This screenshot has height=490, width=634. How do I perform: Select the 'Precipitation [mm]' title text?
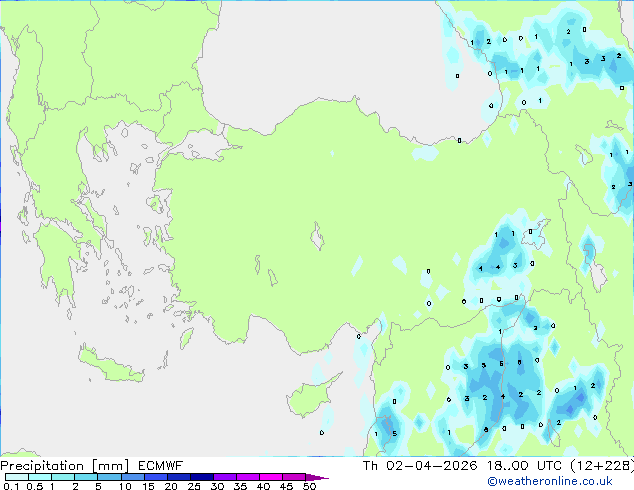(x=65, y=466)
